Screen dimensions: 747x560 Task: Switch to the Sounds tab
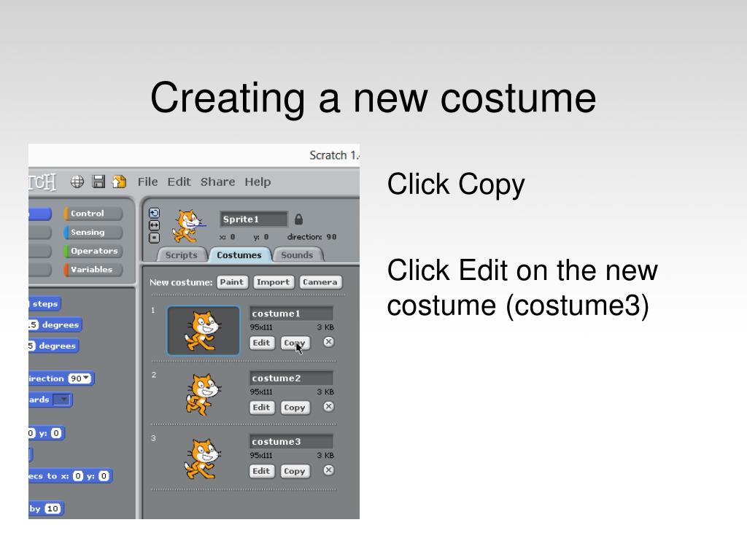tap(298, 254)
